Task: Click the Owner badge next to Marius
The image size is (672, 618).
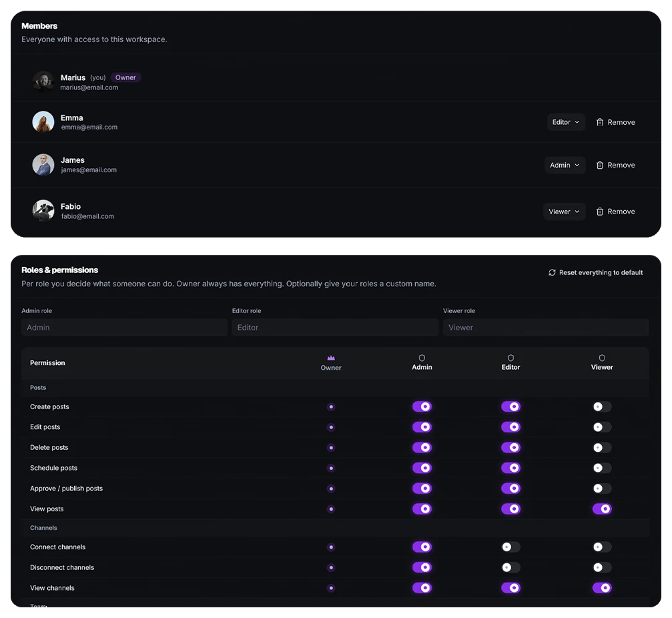Action: click(125, 77)
